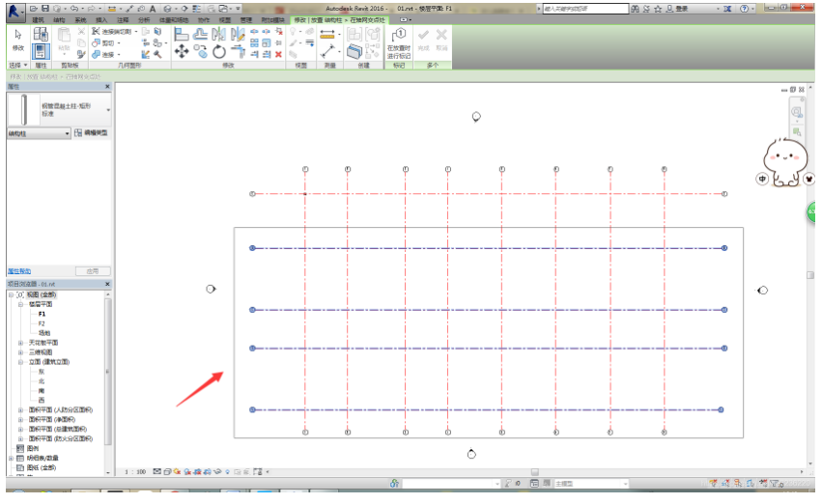
Task: Click the Type Properties icon in ribbon
Action: point(41,34)
